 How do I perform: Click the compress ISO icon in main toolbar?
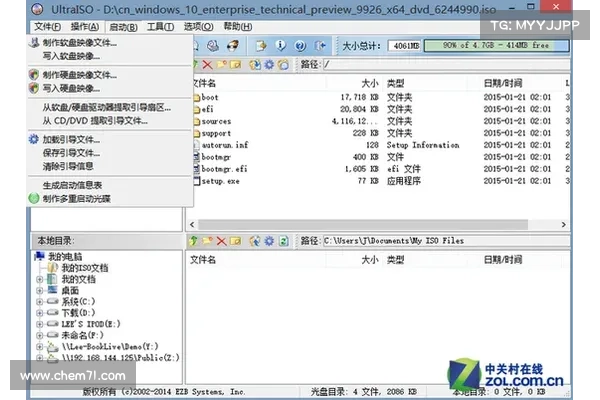pyautogui.click(x=213, y=46)
